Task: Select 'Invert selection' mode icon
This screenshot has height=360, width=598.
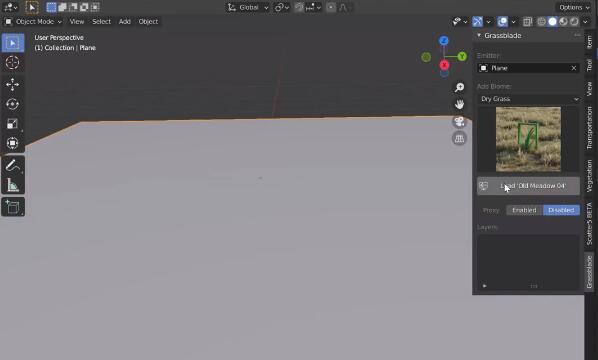Action: point(84,7)
